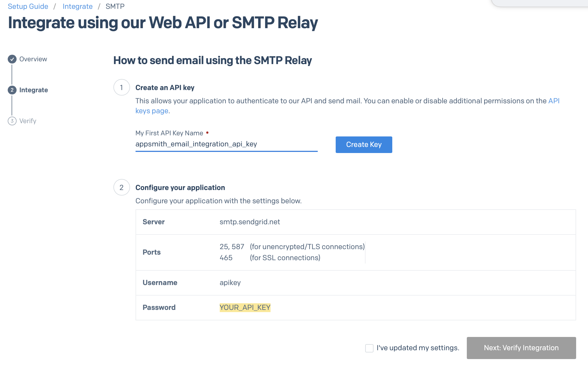Open the Setup Guide breadcrumb

(x=28, y=6)
